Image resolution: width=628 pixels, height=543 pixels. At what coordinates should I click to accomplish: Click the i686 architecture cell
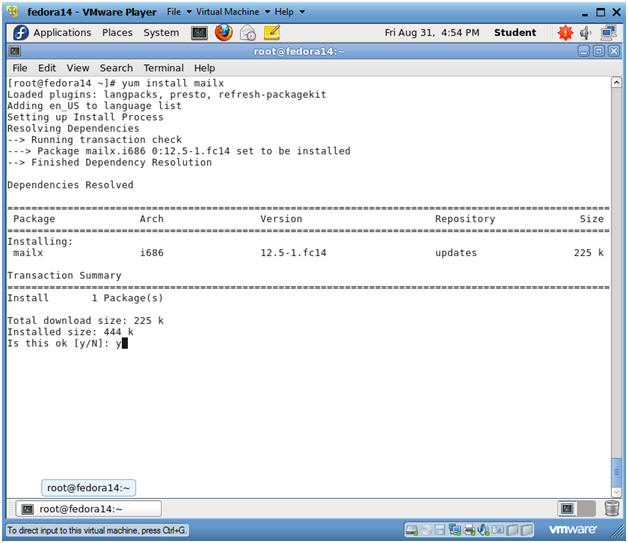click(151, 253)
